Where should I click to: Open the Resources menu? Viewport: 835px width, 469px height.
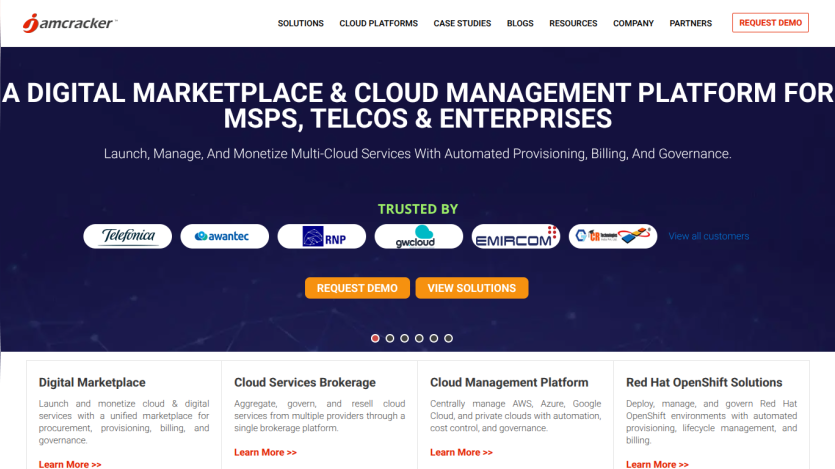click(x=573, y=23)
